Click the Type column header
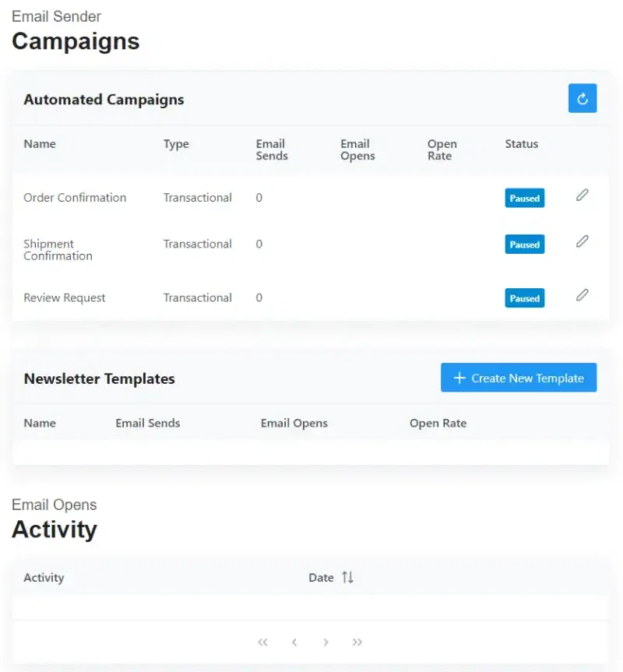The width and height of the screenshot is (623, 672). pyautogui.click(x=176, y=143)
